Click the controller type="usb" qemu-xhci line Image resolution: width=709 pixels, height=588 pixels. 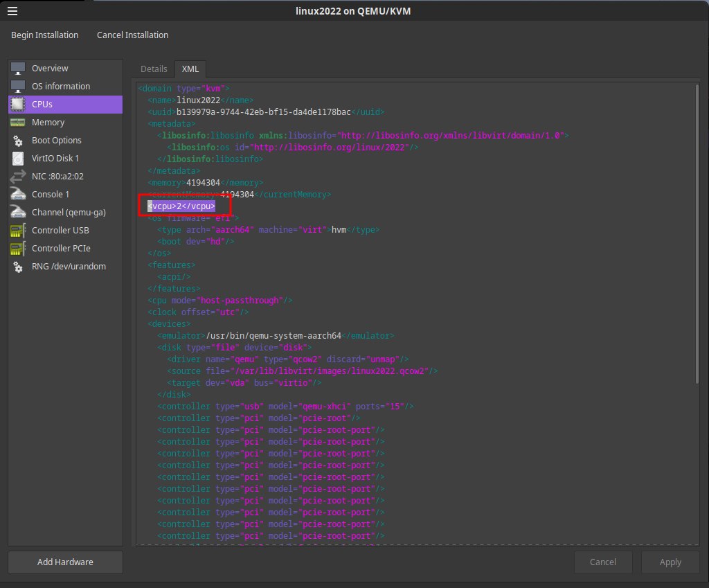(x=285, y=406)
